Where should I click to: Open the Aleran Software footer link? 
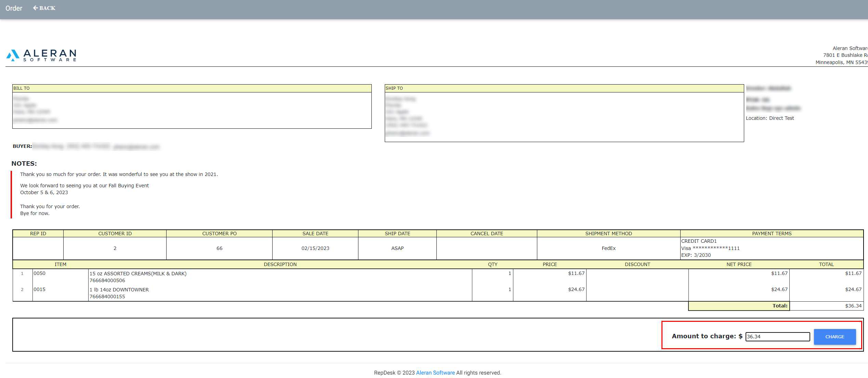pos(435,373)
